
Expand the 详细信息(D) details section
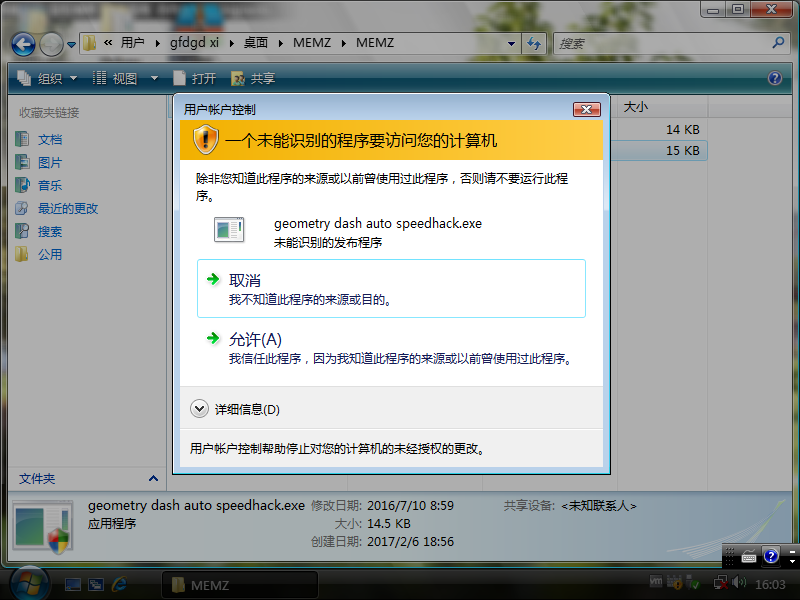228,408
